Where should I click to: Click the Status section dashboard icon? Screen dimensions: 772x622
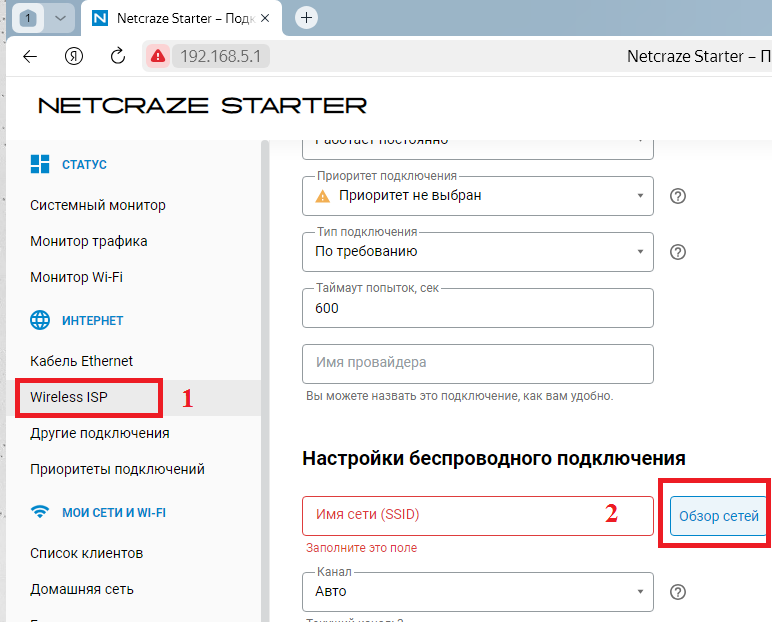[40, 164]
